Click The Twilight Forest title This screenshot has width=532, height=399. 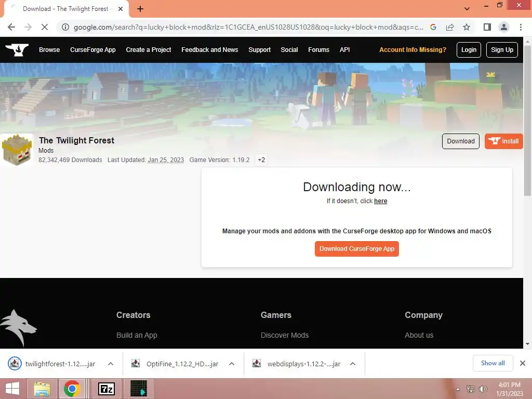pyautogui.click(x=76, y=140)
